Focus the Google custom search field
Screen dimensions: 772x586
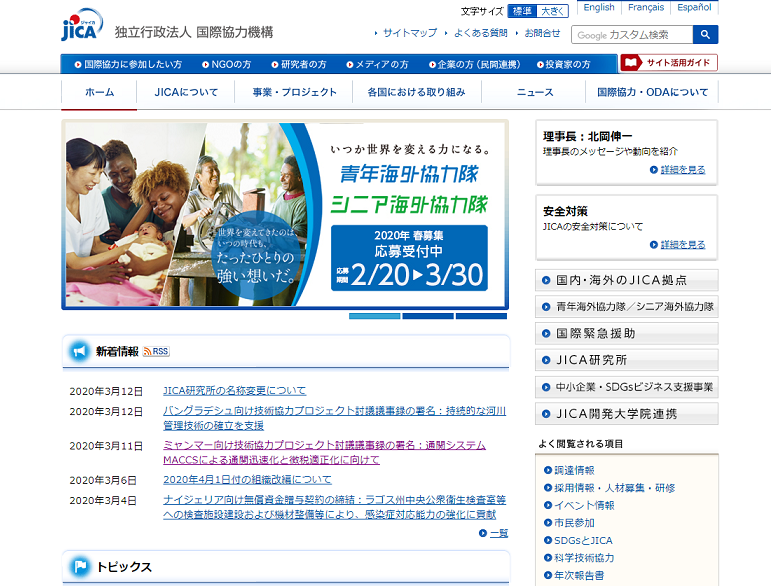tap(632, 34)
